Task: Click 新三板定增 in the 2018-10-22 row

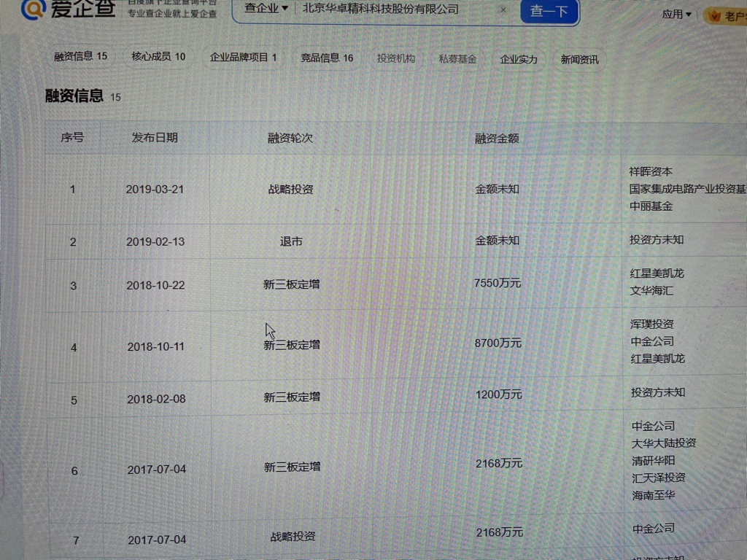Action: 291,285
